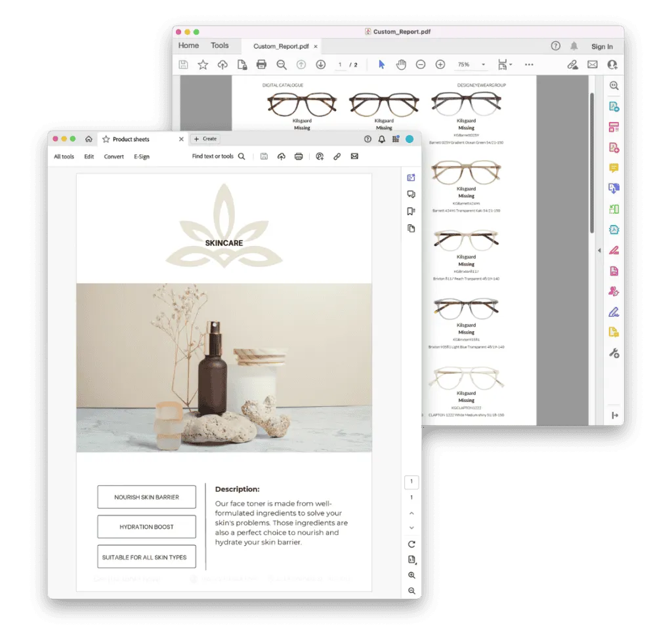
Task: Go to previous page chevron in Product sheets window
Action: click(x=411, y=513)
